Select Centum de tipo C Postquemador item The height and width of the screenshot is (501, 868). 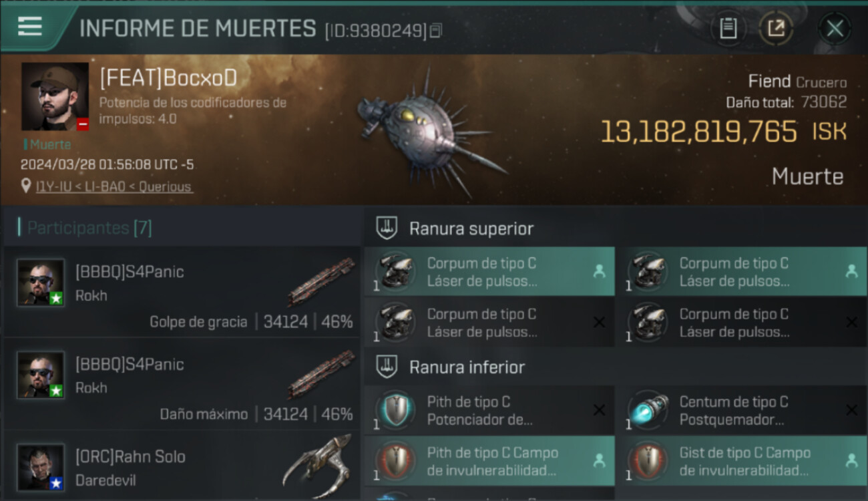click(x=740, y=411)
